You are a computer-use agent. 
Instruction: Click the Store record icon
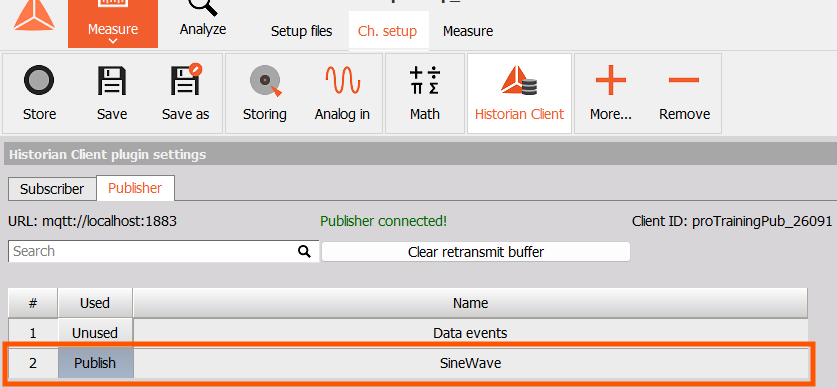click(x=39, y=81)
